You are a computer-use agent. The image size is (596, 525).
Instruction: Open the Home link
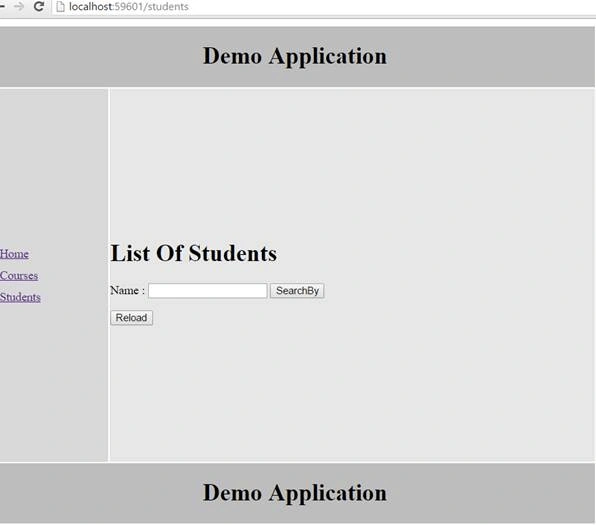coord(14,254)
